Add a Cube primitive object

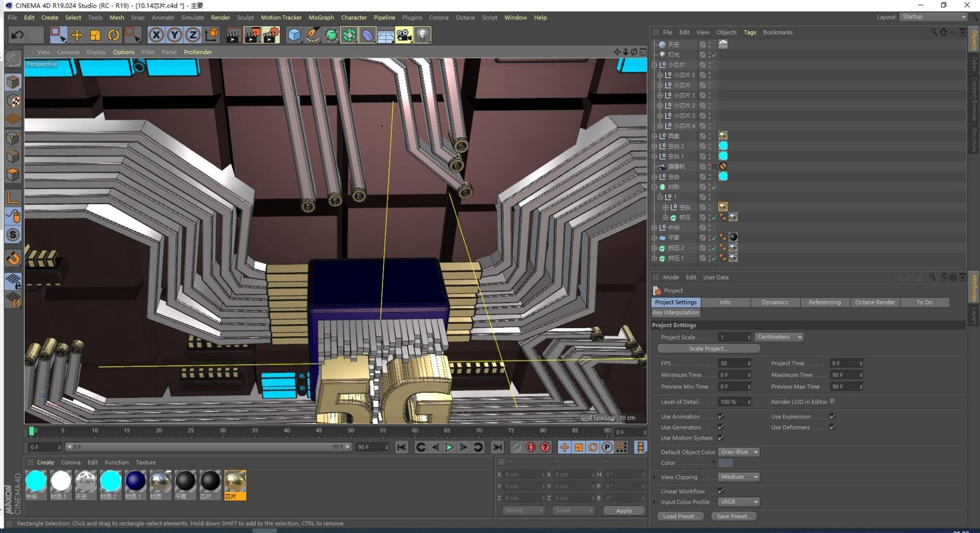[295, 35]
